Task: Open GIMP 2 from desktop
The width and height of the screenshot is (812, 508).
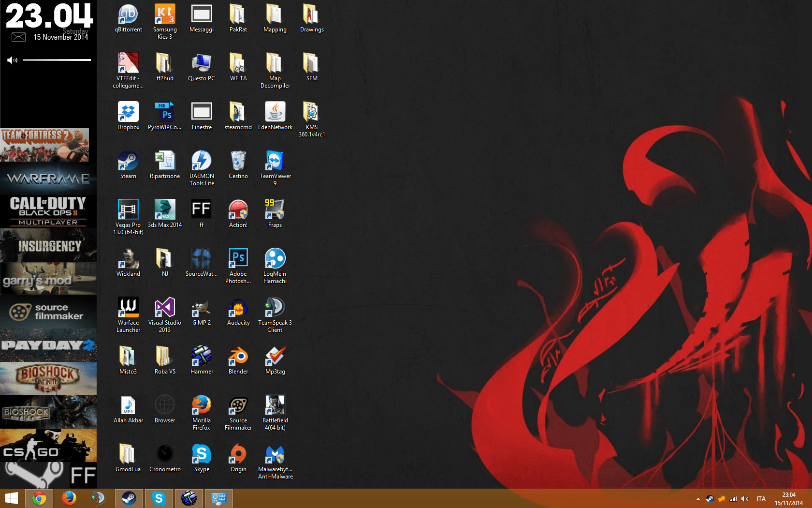Action: 201,308
